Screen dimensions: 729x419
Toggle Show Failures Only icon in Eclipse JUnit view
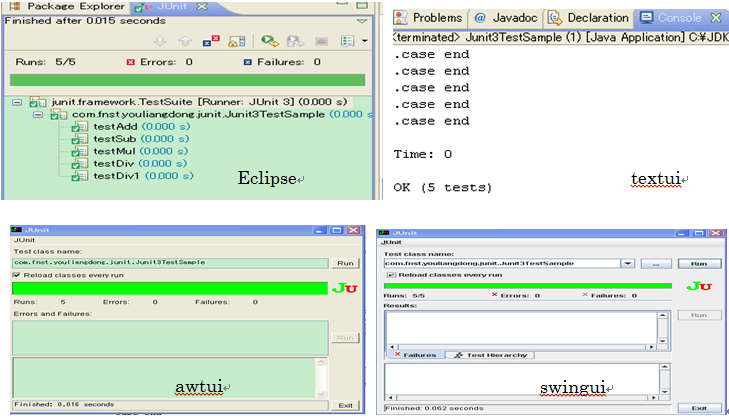tap(211, 41)
